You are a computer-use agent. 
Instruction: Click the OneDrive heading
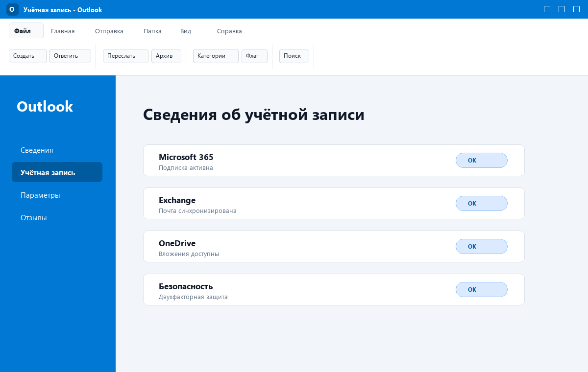point(177,243)
